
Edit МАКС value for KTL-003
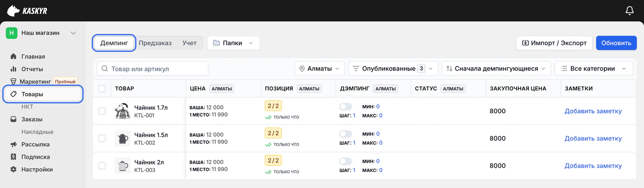[380, 170]
